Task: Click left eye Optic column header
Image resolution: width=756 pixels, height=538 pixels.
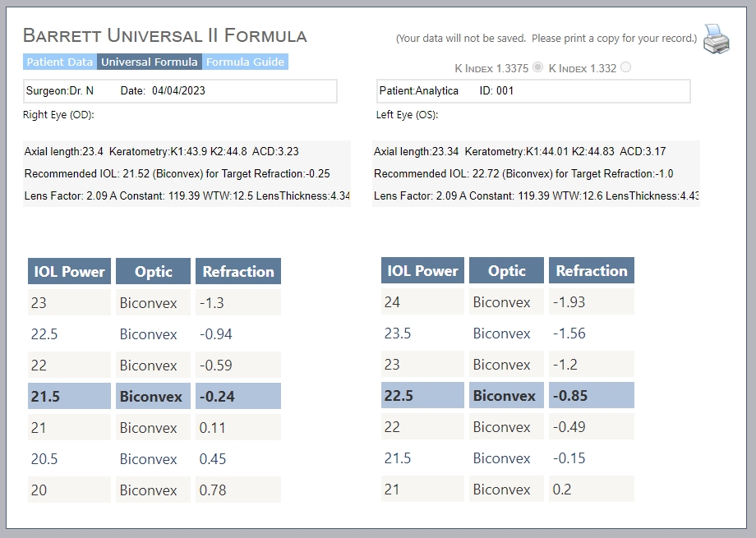Action: click(506, 270)
